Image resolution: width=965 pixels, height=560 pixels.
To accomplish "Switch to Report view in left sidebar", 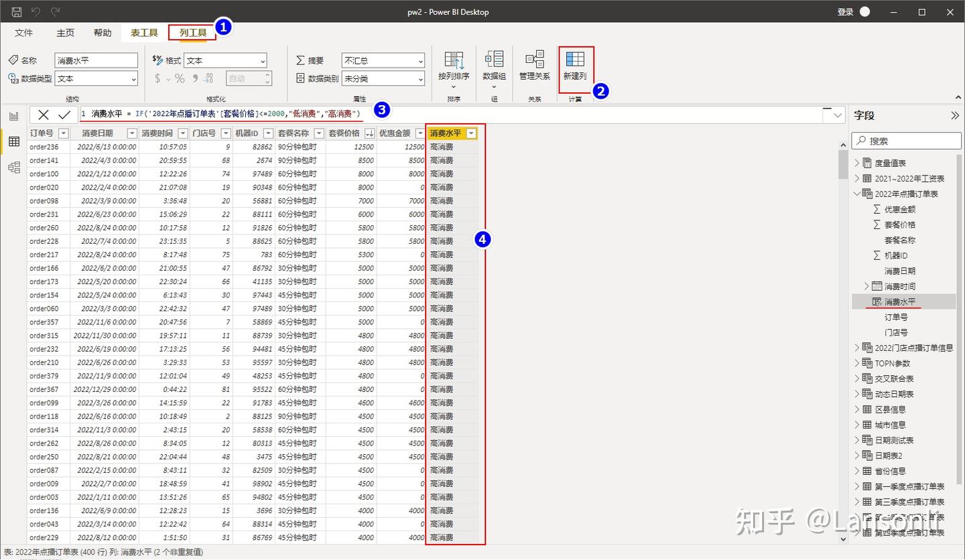I will [x=13, y=116].
